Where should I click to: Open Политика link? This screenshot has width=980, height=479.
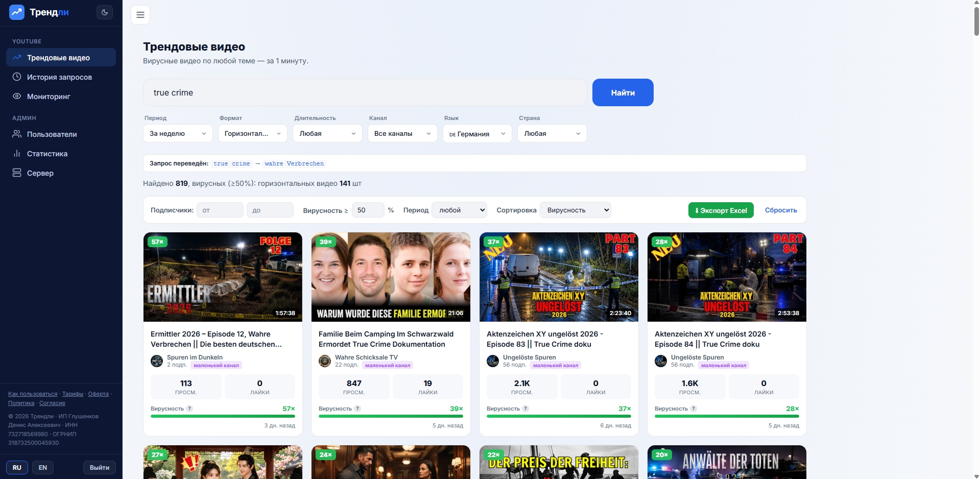[x=21, y=403]
